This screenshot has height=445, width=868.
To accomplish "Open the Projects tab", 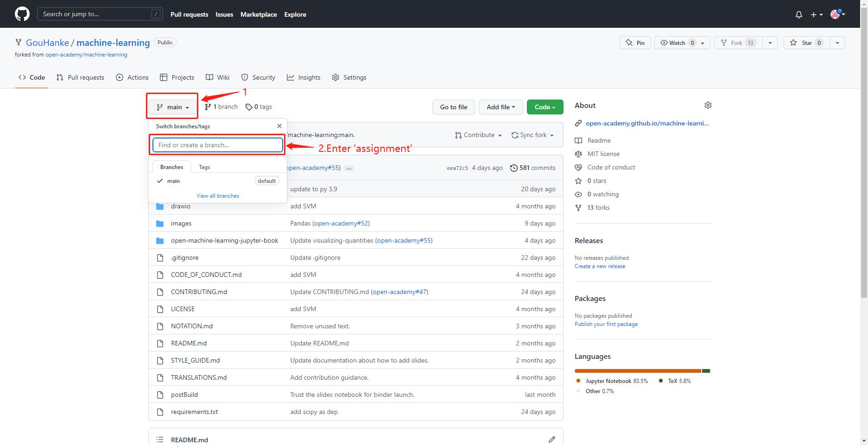I will (177, 77).
